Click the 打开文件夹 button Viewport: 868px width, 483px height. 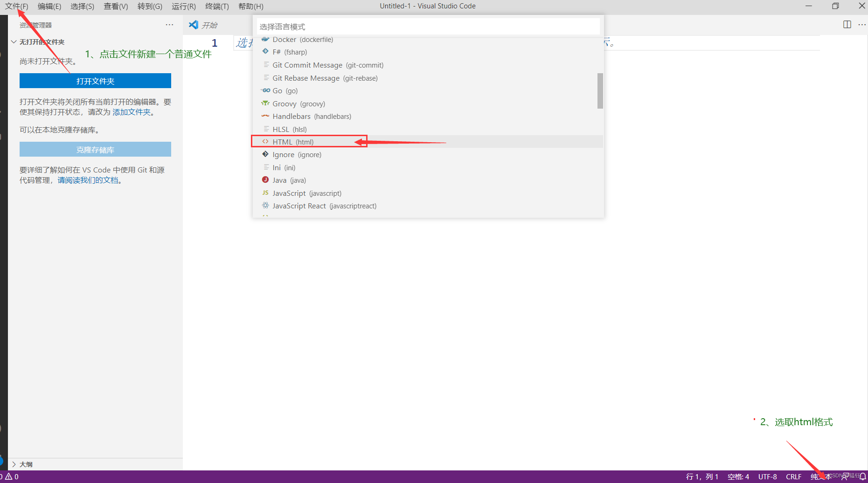(x=95, y=81)
